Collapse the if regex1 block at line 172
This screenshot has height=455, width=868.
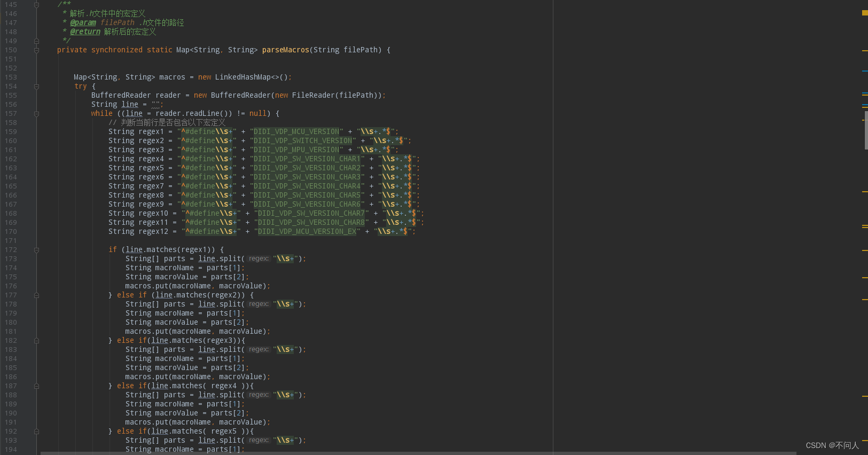(x=36, y=250)
